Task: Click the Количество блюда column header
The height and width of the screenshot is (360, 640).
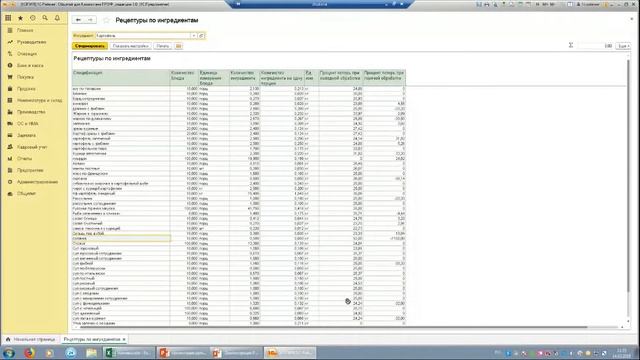Action: tap(184, 78)
